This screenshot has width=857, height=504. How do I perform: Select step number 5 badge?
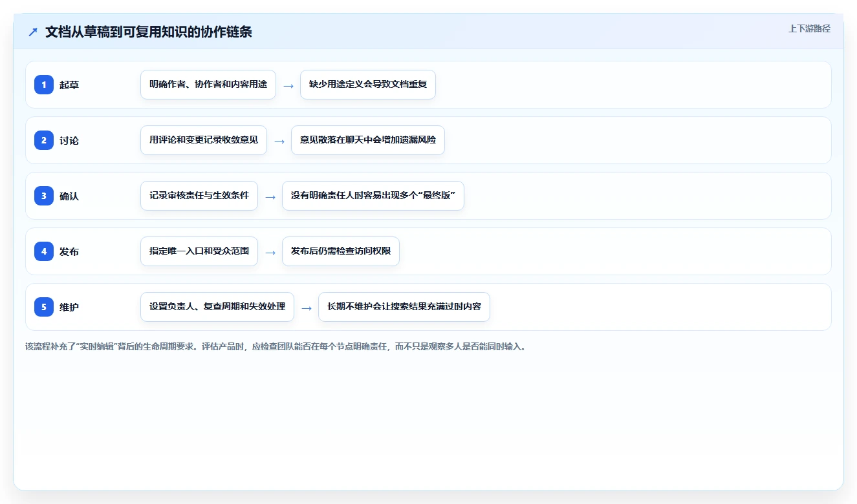click(44, 306)
